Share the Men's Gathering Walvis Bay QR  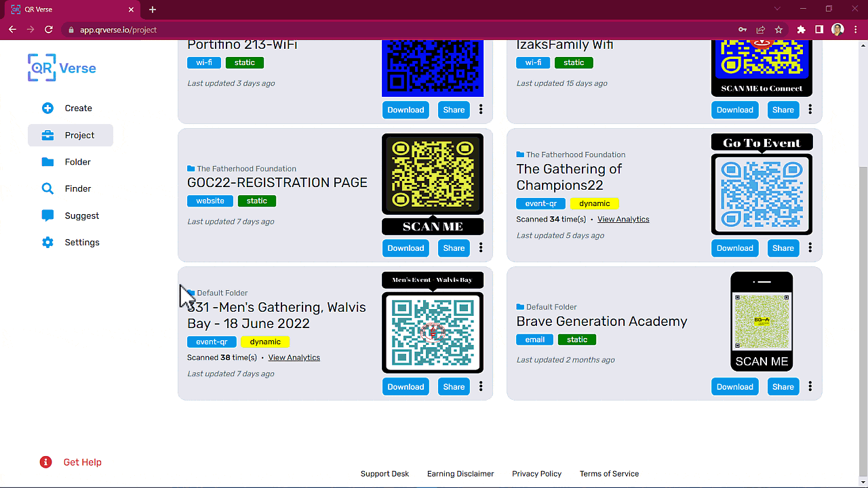pos(454,386)
